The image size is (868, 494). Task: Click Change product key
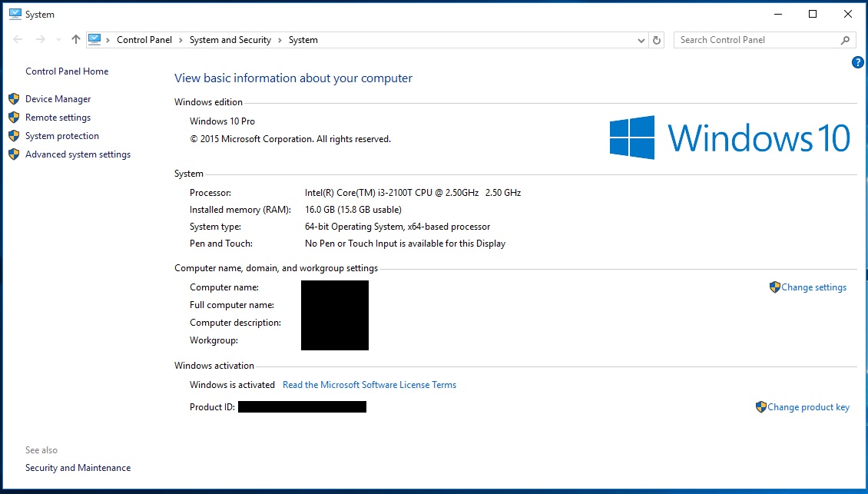(x=808, y=407)
